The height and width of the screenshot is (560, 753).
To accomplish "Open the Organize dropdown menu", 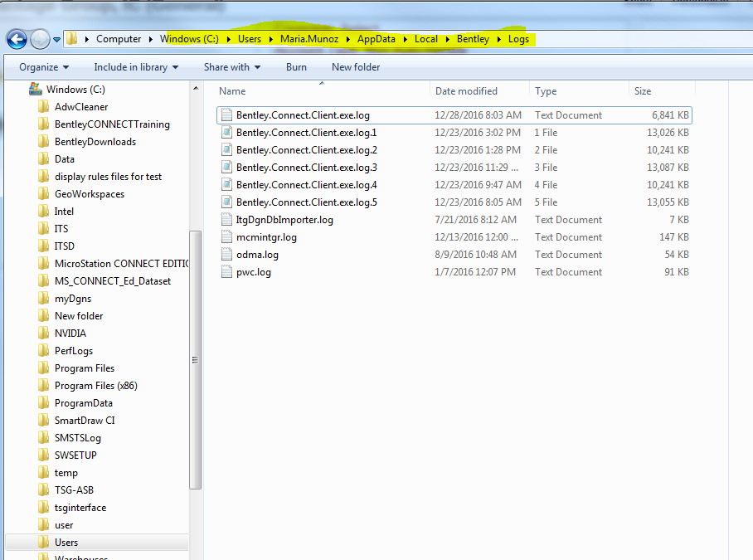I will (44, 67).
